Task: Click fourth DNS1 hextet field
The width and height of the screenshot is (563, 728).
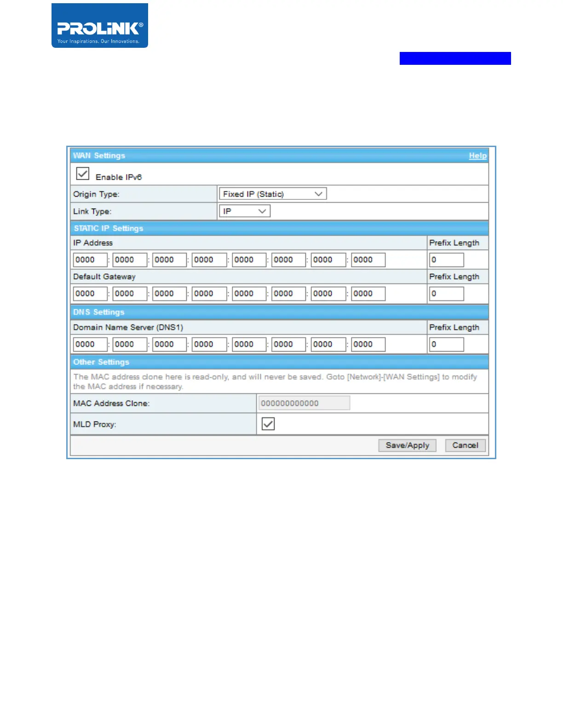Action: 209,344
